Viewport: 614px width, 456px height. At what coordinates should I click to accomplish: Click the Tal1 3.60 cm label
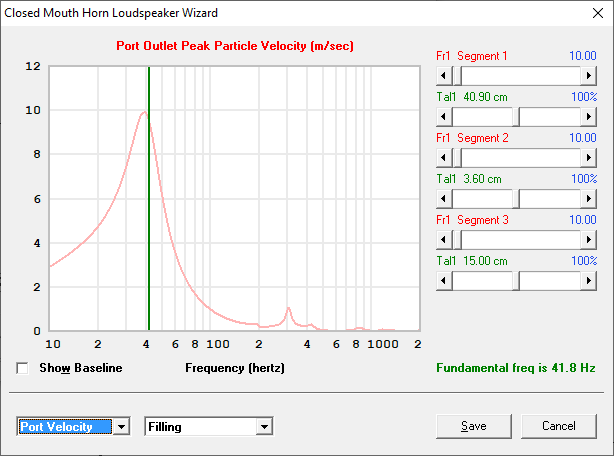coord(469,179)
